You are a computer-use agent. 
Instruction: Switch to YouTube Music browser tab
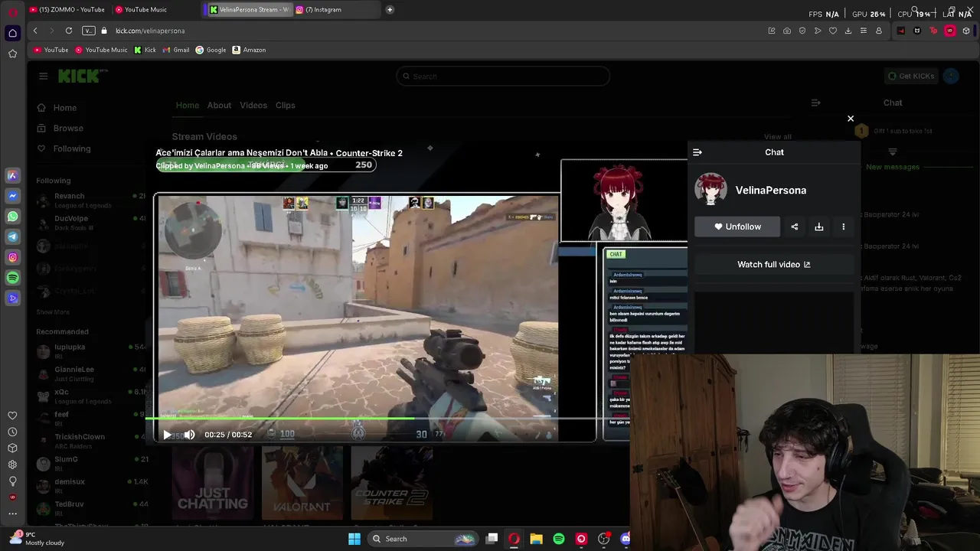145,9
